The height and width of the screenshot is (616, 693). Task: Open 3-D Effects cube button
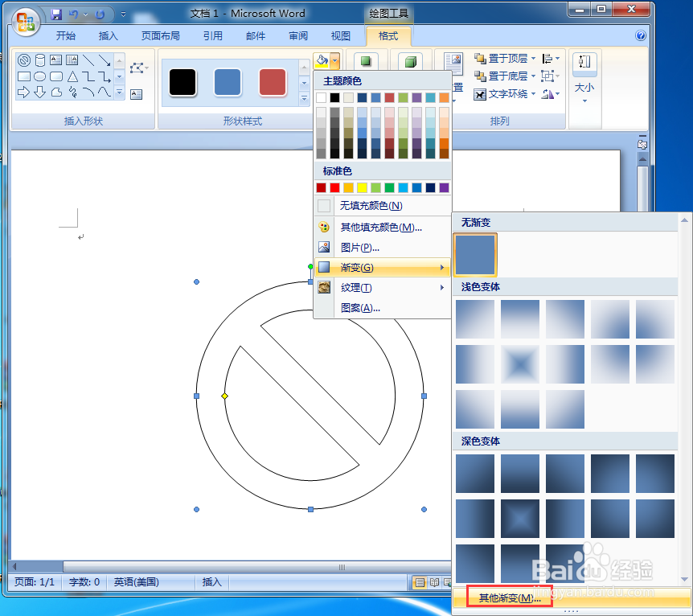click(410, 61)
